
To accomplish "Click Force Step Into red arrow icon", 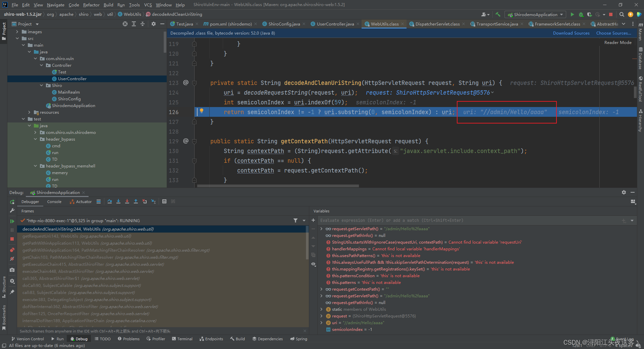I will pyautogui.click(x=127, y=201).
